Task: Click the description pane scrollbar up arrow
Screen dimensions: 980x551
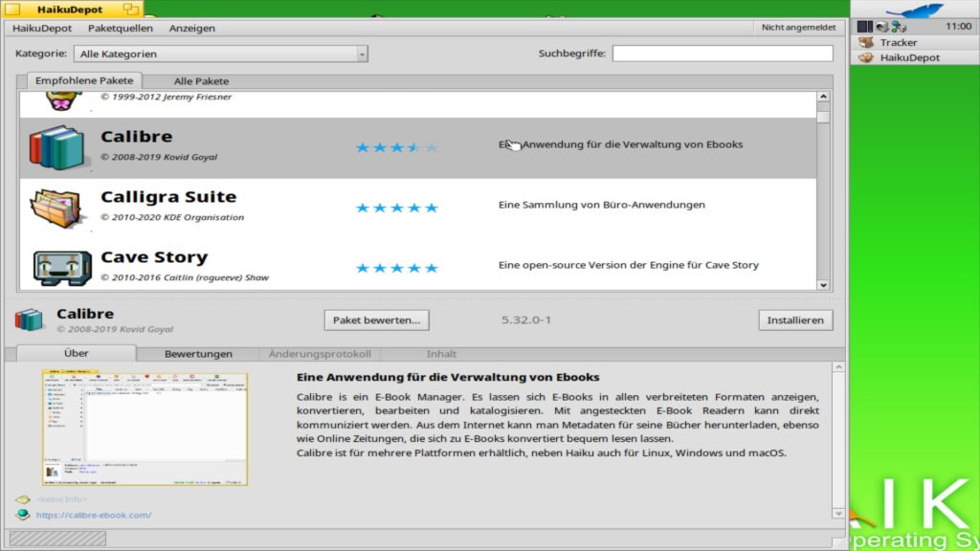Action: pyautogui.click(x=838, y=367)
